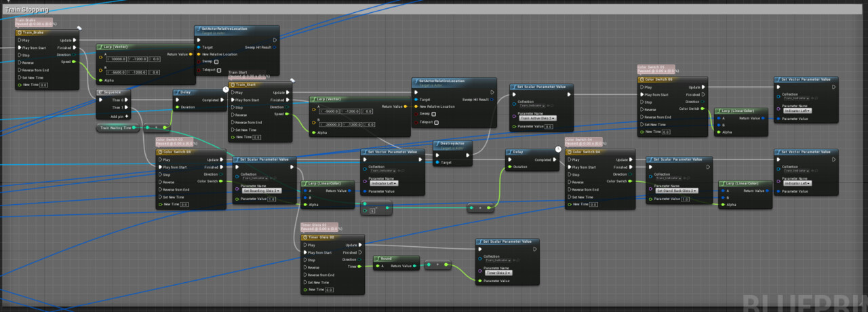Click Add pin on the Sequence node
Viewport: 868px width, 312px height.
118,116
